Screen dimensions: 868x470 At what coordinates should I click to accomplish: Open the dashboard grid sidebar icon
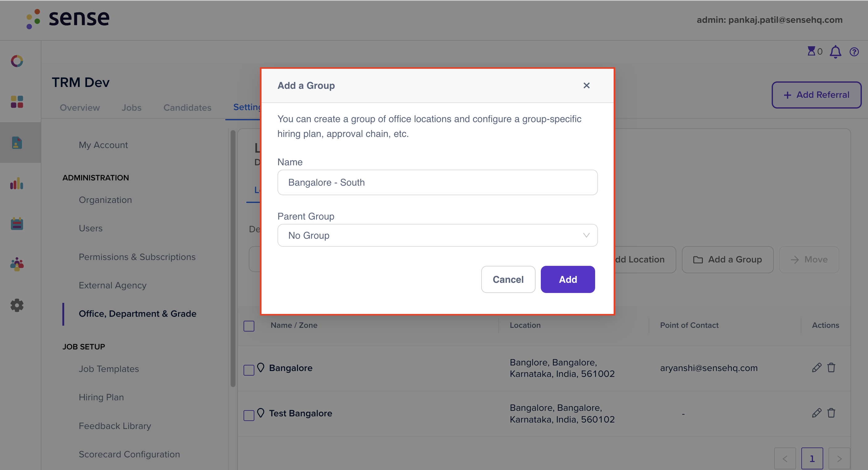pyautogui.click(x=17, y=102)
